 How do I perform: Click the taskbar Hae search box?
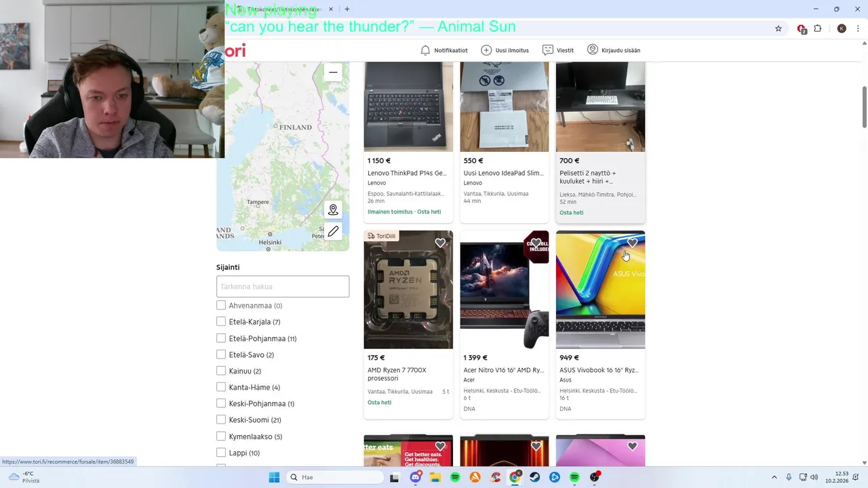(334, 477)
